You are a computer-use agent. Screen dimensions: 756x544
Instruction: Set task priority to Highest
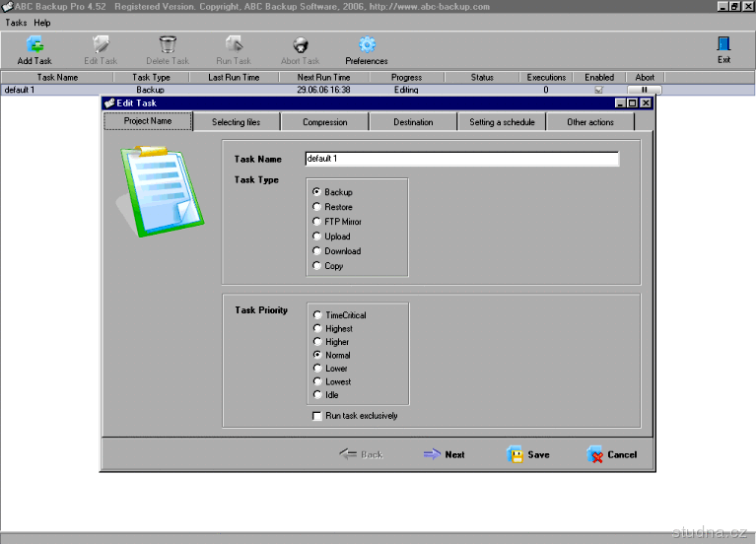(x=316, y=328)
